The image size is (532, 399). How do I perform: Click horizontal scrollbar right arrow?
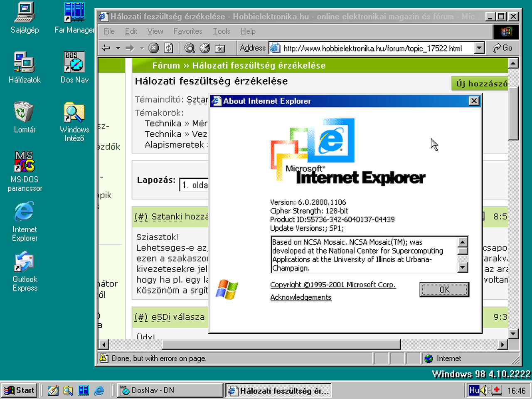coord(503,345)
